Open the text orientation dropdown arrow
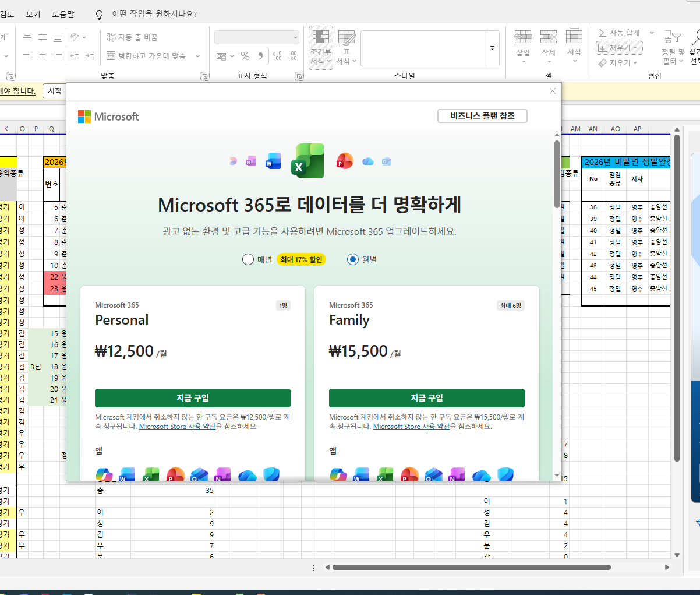This screenshot has width=700, height=595. pyautogui.click(x=84, y=37)
